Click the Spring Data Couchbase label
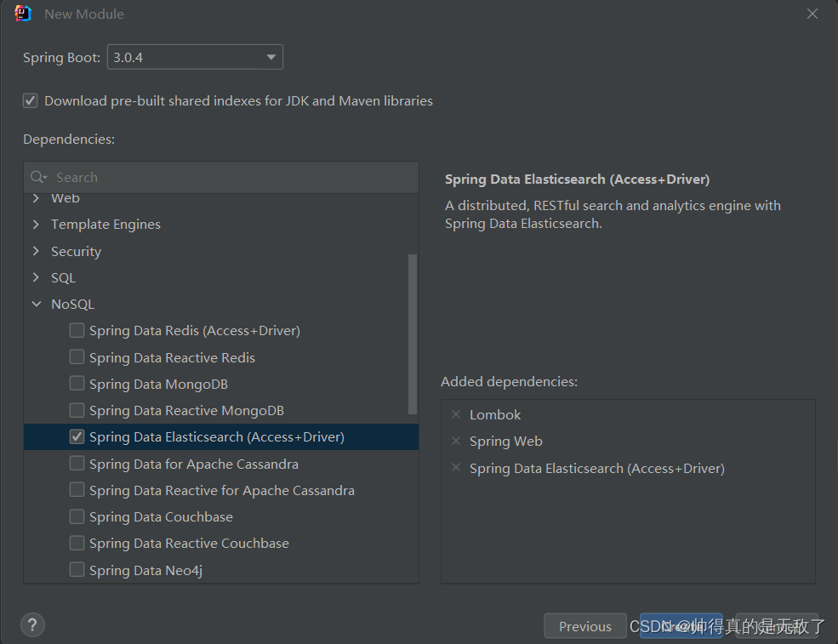 [161, 516]
